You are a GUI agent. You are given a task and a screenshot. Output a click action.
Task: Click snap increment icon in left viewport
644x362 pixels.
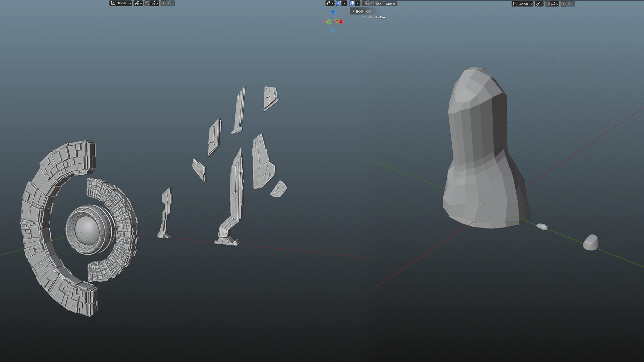click(x=153, y=3)
